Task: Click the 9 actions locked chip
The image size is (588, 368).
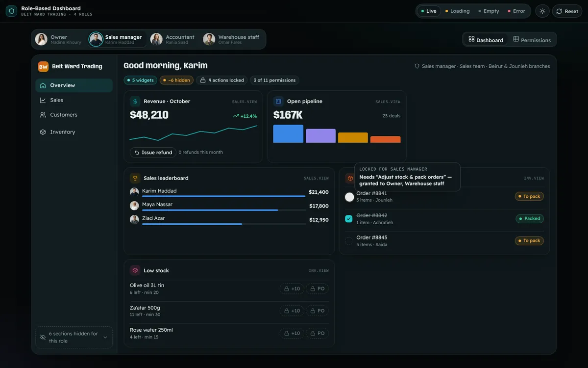Action: 222,80
